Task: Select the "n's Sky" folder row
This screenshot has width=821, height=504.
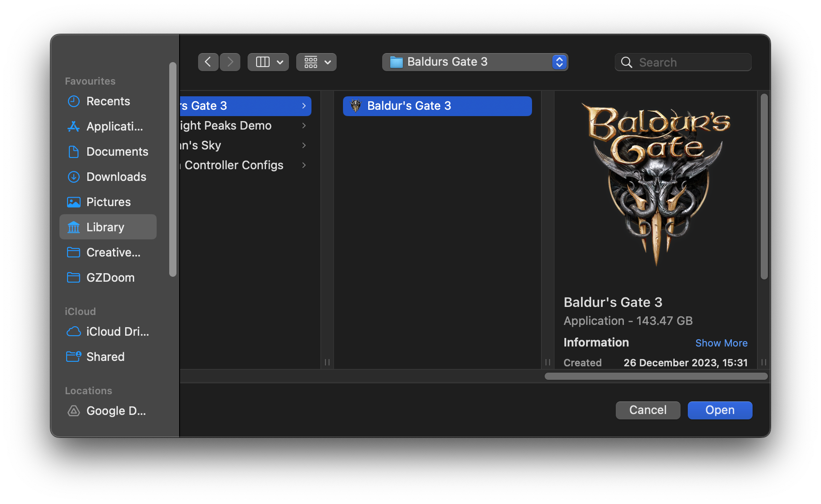Action: click(x=245, y=145)
